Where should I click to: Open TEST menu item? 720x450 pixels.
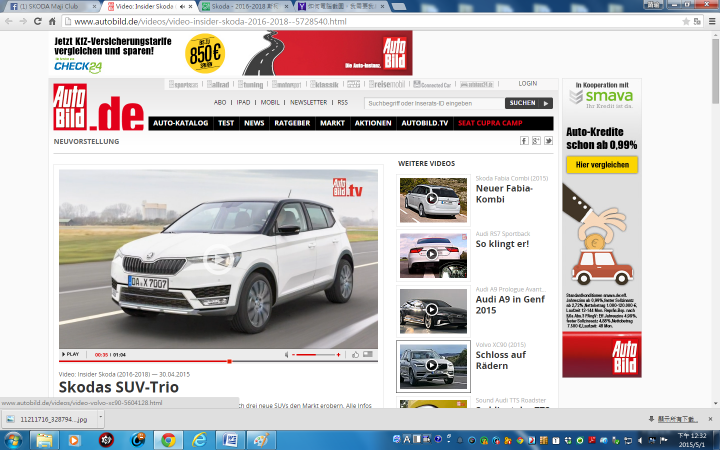click(x=226, y=123)
